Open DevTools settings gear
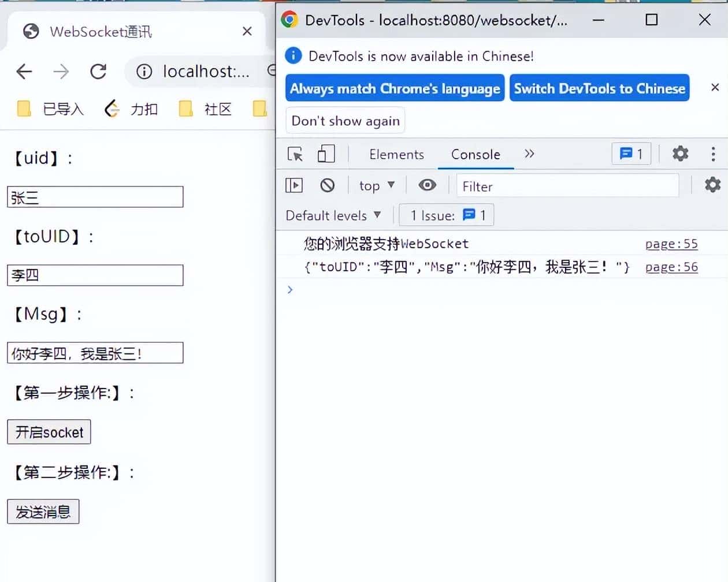This screenshot has height=582, width=728. point(680,154)
